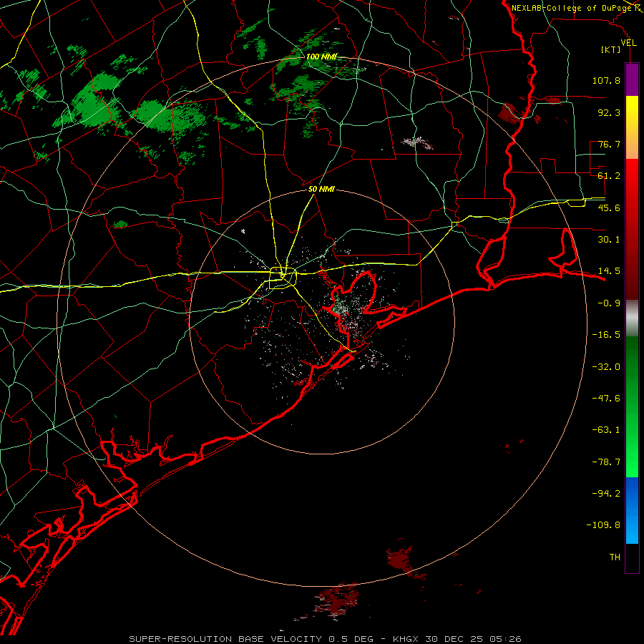Click the -0.9 legend value
This screenshot has width=644, height=644.
pyautogui.click(x=609, y=303)
